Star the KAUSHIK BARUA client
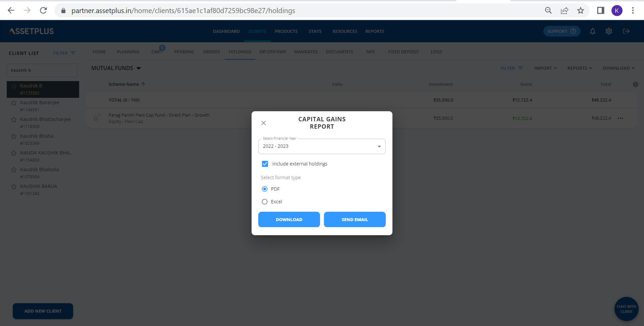This screenshot has height=326, width=644. tap(14, 187)
